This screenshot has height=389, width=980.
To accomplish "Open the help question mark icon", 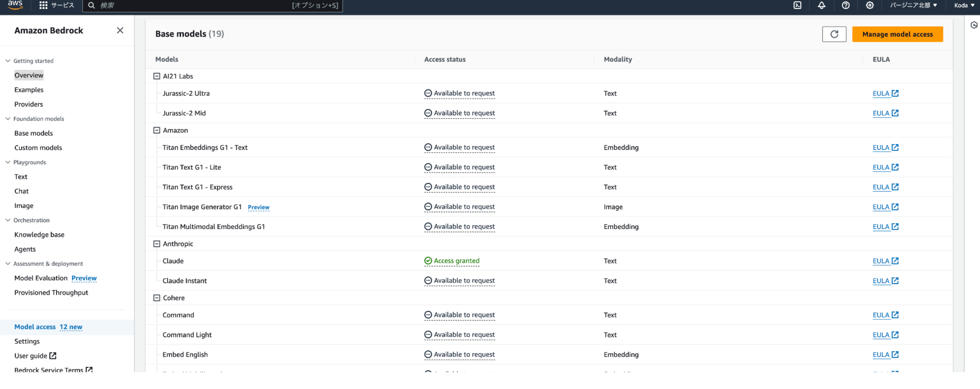I will pos(845,5).
